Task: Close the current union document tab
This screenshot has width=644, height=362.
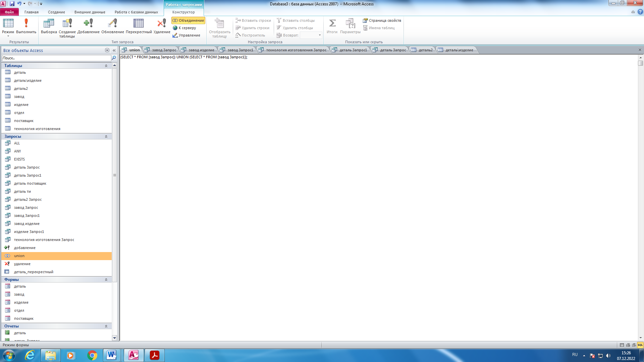Action: point(640,50)
